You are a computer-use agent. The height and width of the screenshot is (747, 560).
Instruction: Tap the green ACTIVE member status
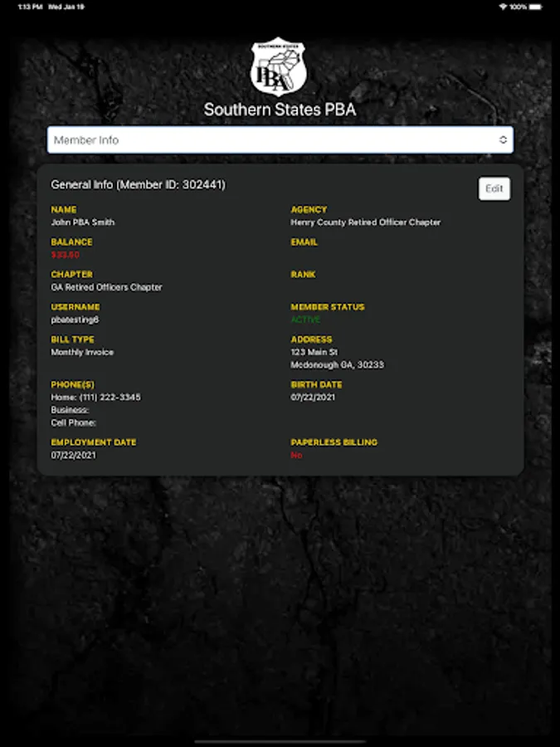[x=305, y=320]
